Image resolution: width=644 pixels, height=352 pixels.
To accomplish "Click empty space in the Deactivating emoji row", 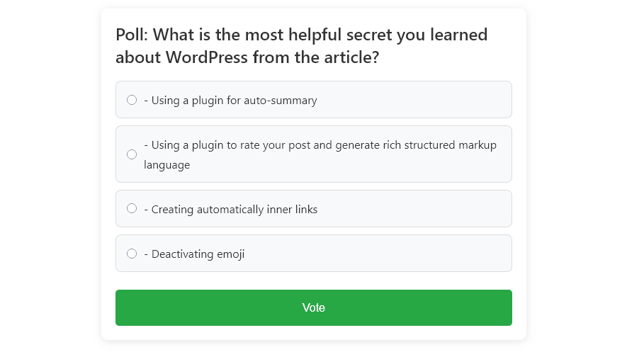I will click(378, 254).
